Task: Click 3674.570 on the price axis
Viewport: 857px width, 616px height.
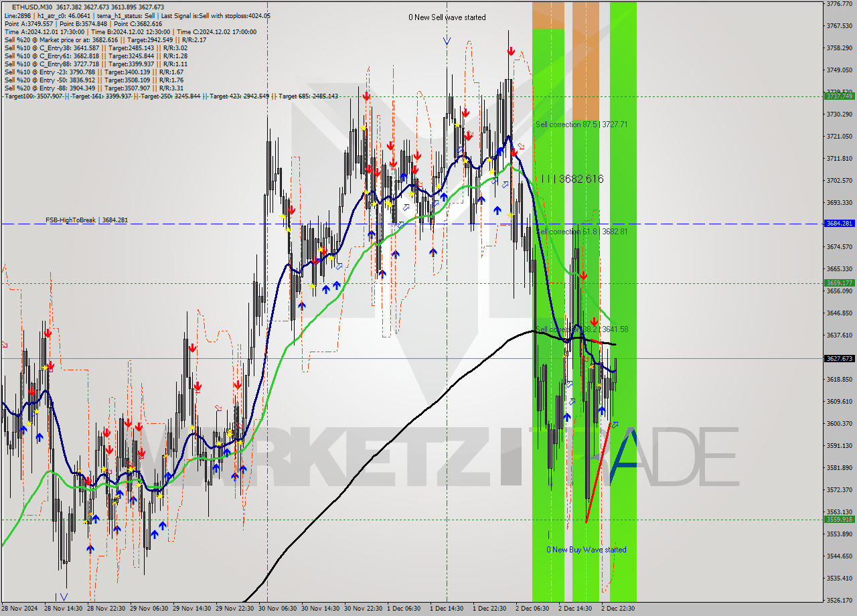Action: tap(840, 247)
